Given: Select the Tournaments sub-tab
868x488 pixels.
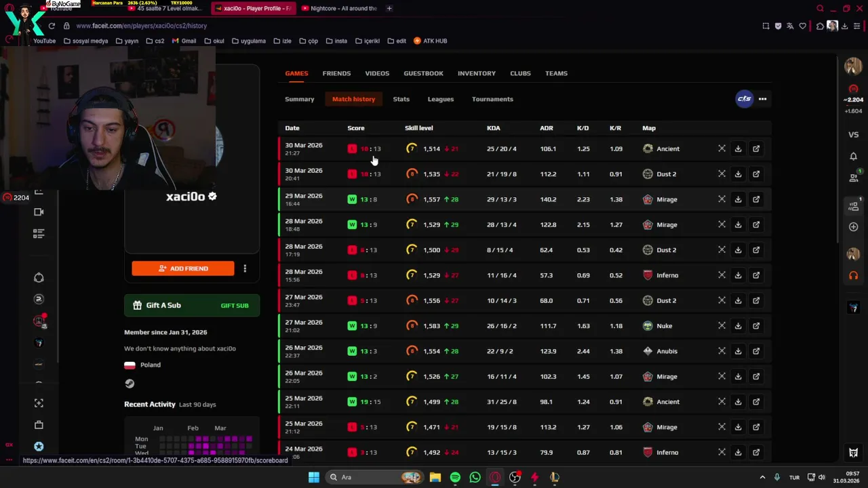Looking at the screenshot, I should pos(492,99).
